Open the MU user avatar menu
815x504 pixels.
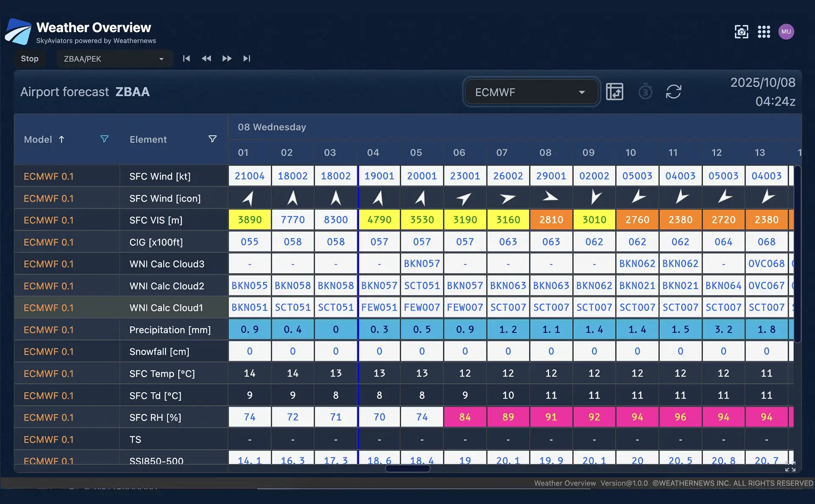click(786, 32)
